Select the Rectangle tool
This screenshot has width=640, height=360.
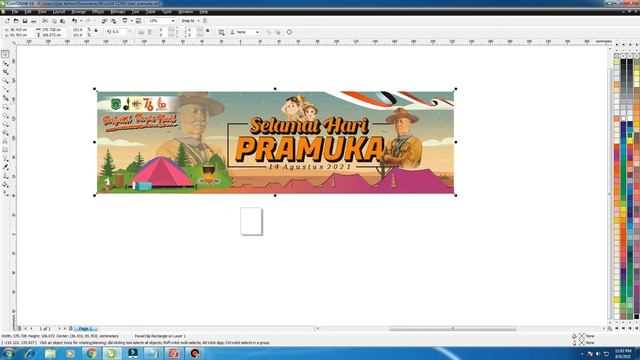[5, 107]
